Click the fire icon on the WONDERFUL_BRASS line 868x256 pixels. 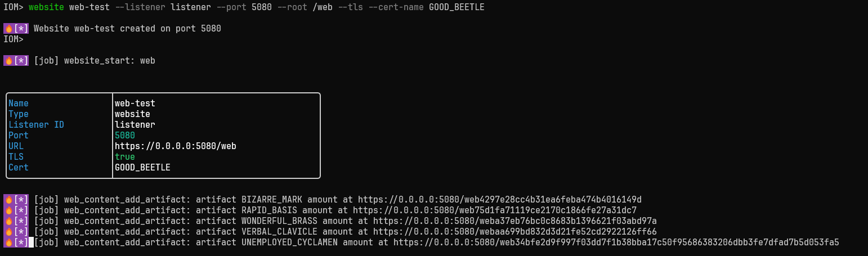click(8, 221)
